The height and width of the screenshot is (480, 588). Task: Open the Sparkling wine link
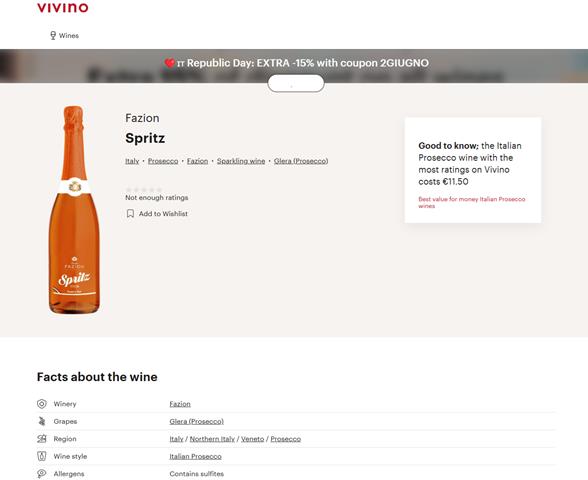[241, 161]
